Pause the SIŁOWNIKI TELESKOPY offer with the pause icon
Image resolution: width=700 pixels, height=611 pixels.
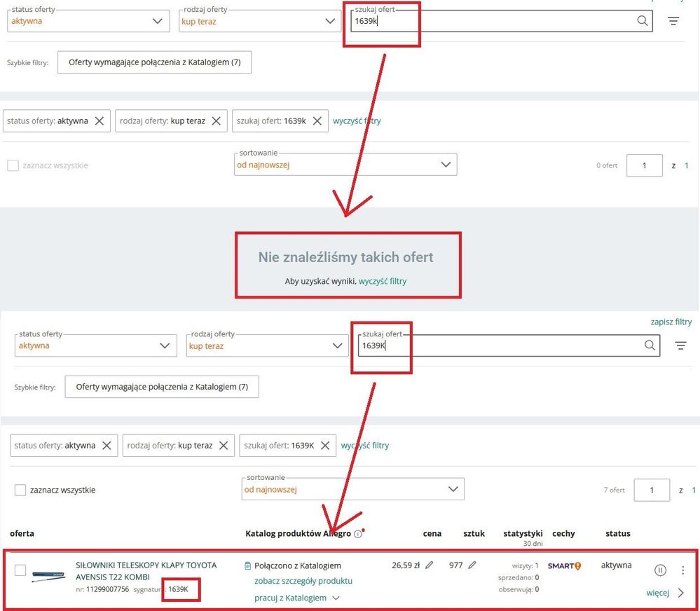(660, 570)
